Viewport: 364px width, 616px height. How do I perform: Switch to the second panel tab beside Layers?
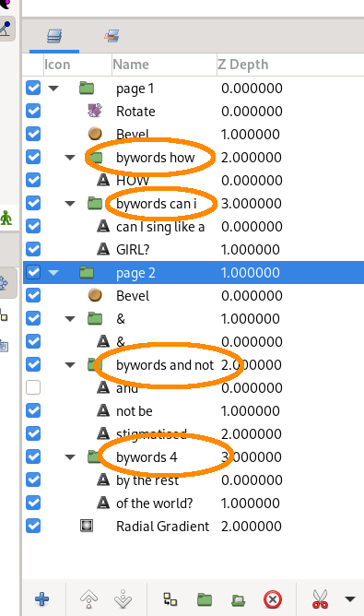point(112,36)
